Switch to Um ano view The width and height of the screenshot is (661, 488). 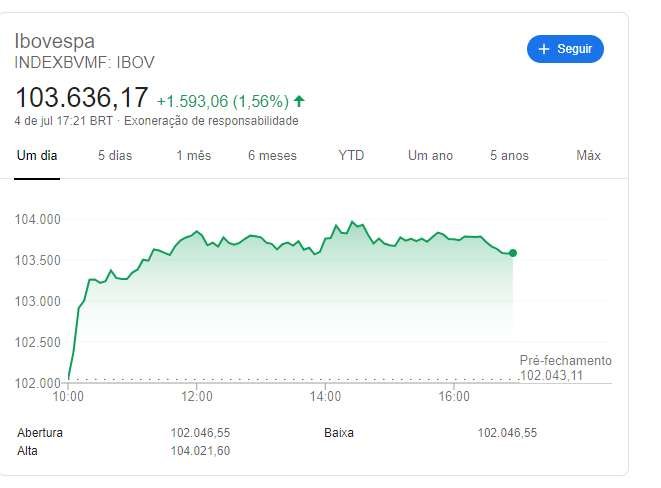[x=430, y=156]
